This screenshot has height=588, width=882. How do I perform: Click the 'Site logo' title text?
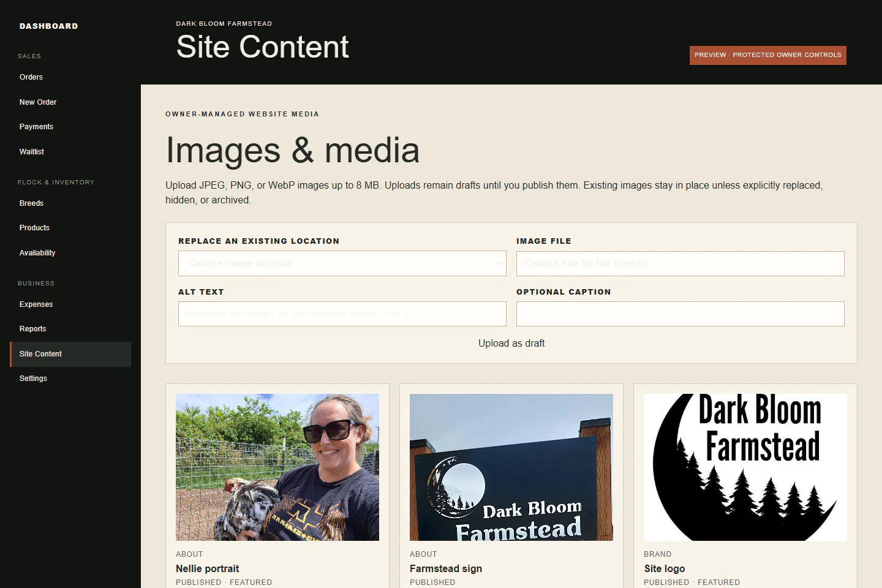pos(665,568)
